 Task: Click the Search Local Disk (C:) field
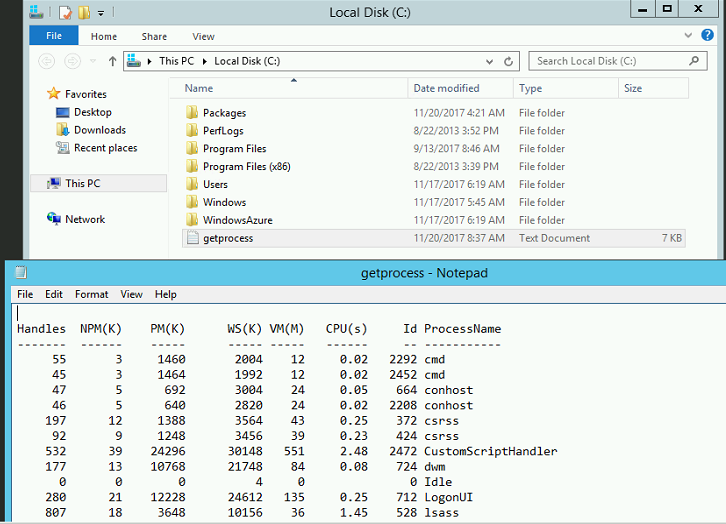point(618,61)
